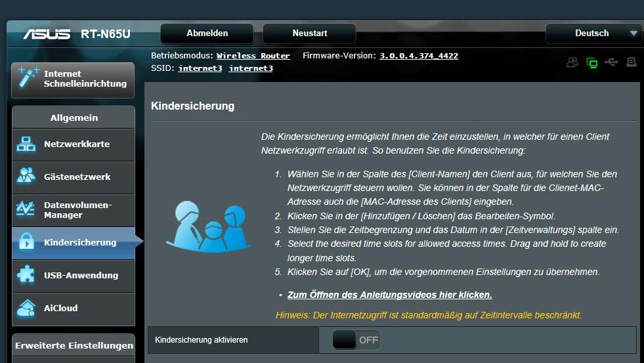Open the Gästenetzwerk page
The height and width of the screenshot is (363, 644).
[73, 177]
